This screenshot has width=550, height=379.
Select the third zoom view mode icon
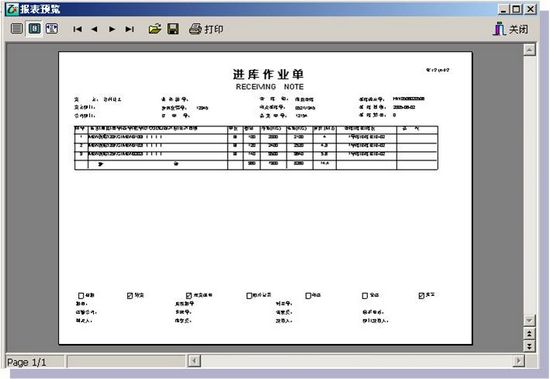(52, 28)
